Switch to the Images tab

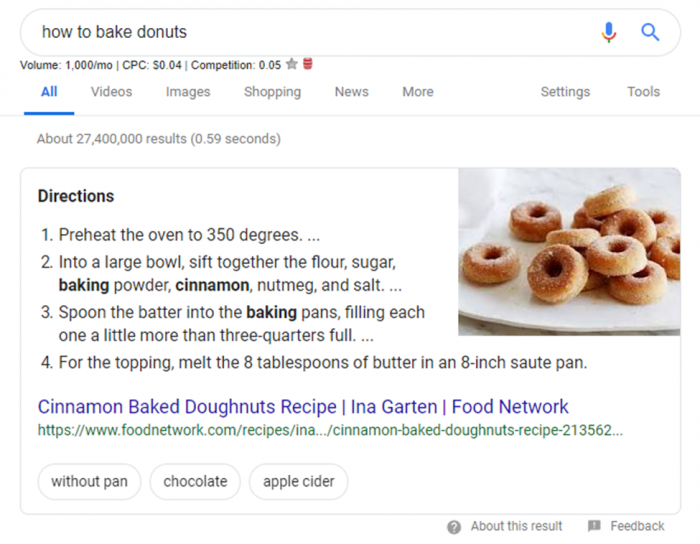coord(188,92)
